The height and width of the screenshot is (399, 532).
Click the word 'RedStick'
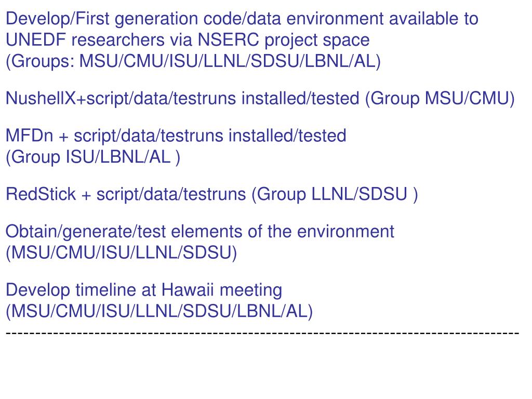tap(41, 194)
